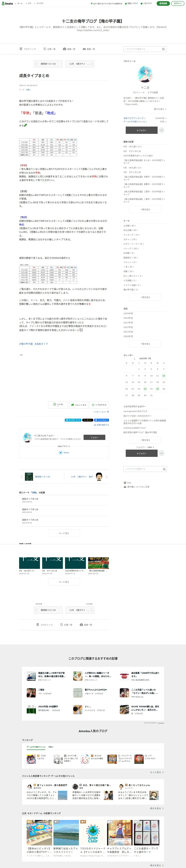
Task: Open いいね！した人一覧 link
Action: coord(101,412)
